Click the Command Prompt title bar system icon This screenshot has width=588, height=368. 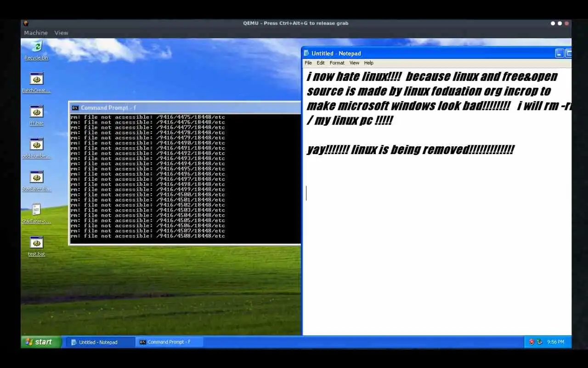(x=75, y=108)
